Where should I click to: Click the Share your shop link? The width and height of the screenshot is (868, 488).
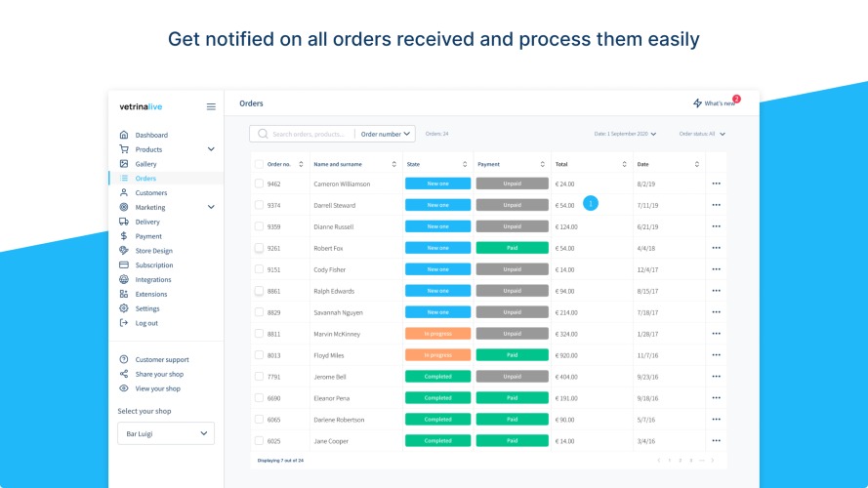click(159, 374)
